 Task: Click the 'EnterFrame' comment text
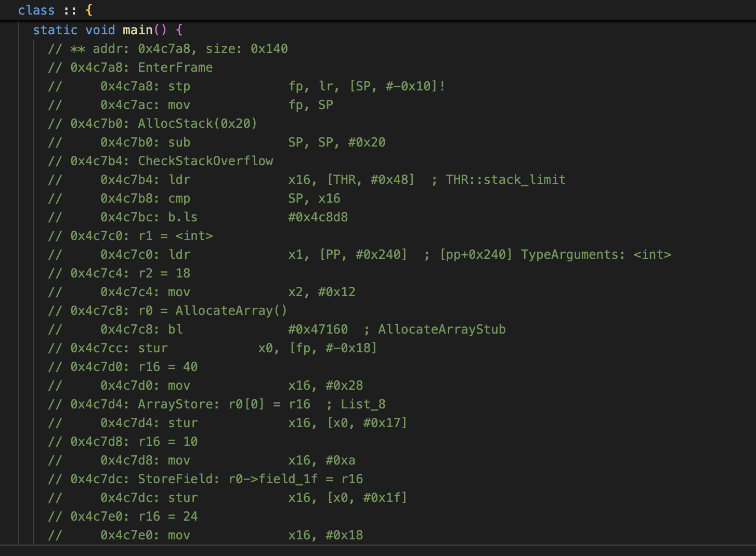(x=175, y=68)
